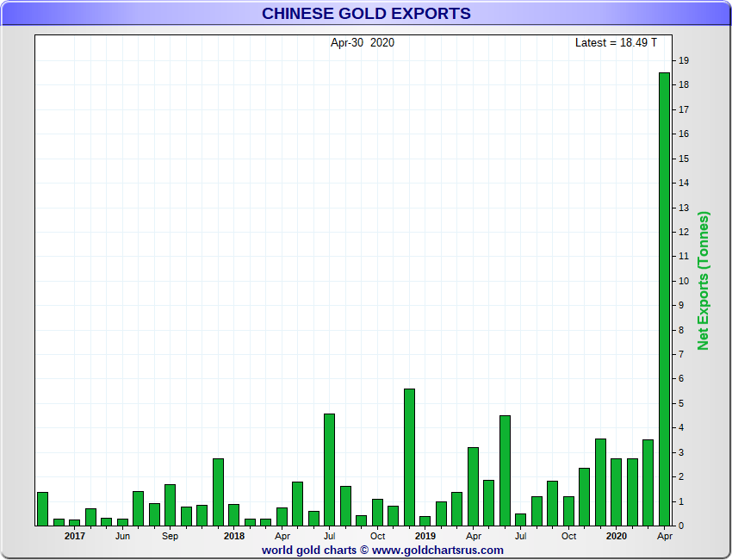732x560 pixels.
Task: Click the 2018 x-axis label
Action: [x=234, y=536]
